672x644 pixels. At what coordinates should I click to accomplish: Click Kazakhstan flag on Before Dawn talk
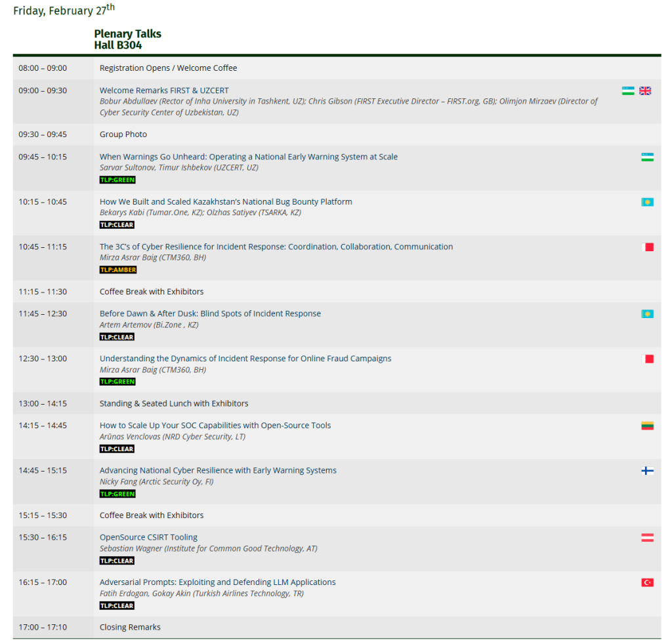point(647,314)
